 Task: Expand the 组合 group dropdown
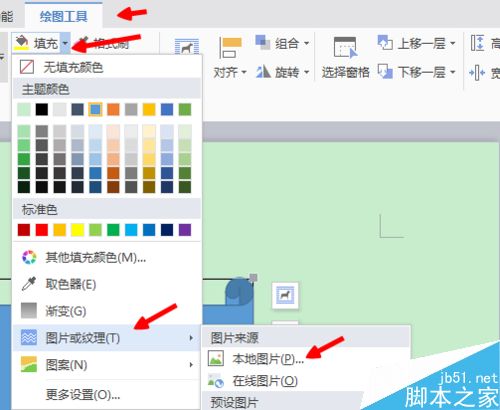(x=306, y=43)
